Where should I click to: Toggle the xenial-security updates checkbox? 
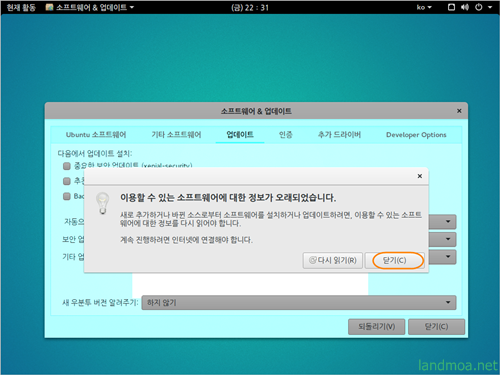pyautogui.click(x=67, y=166)
